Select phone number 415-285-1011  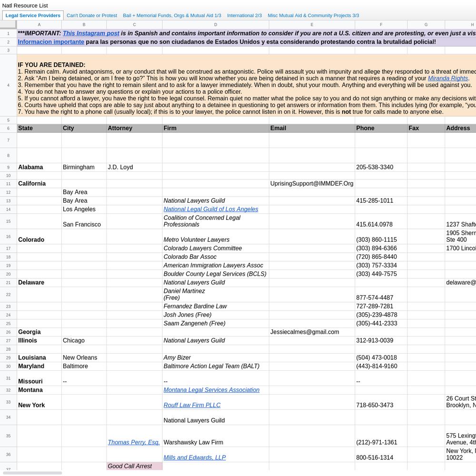pos(381,201)
